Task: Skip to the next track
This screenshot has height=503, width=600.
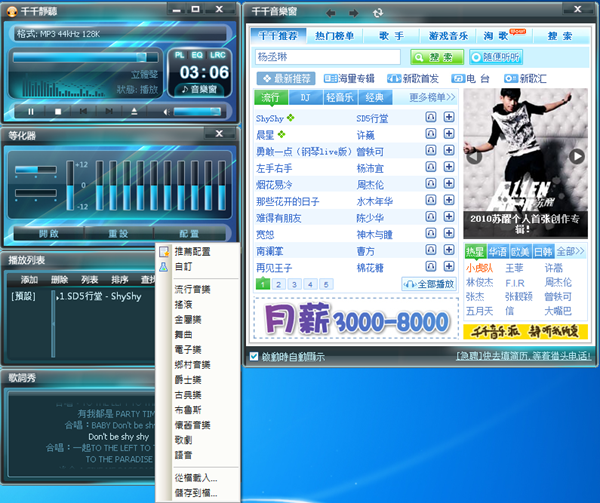Action: click(107, 110)
